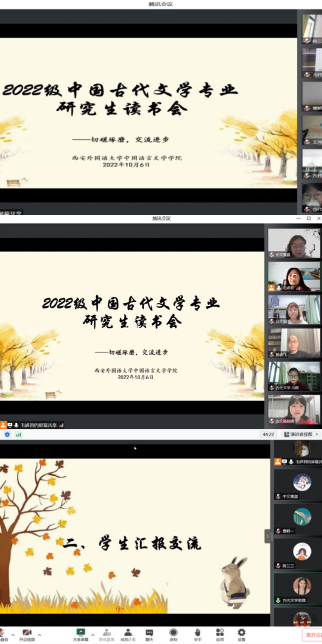
Task: Start recording with the 录制 icon
Action: (173, 633)
